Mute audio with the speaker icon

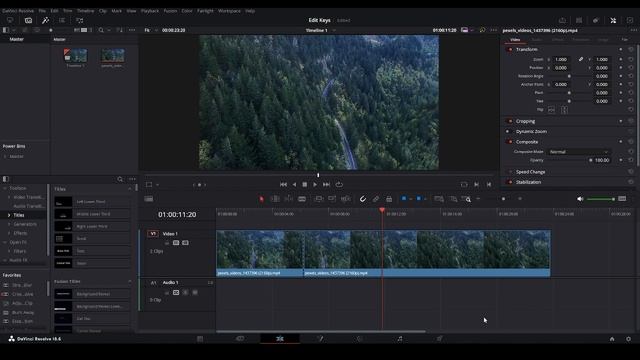point(580,199)
